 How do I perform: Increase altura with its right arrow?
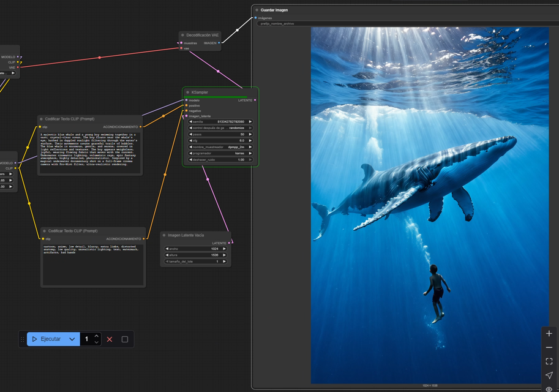click(224, 255)
